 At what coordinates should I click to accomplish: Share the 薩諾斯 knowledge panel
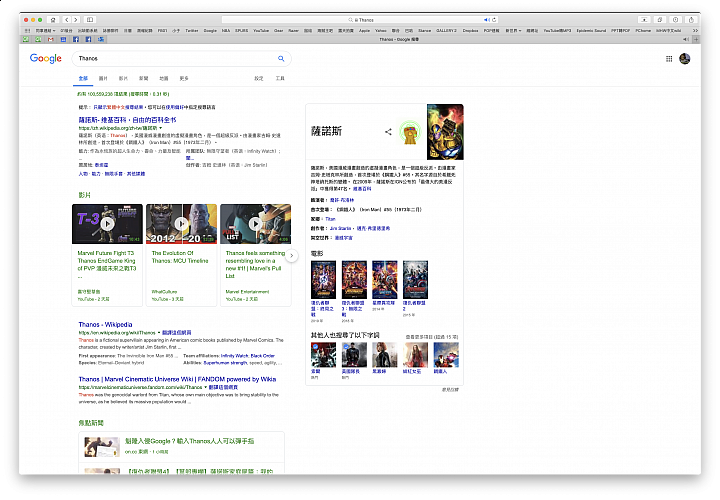pyautogui.click(x=388, y=132)
